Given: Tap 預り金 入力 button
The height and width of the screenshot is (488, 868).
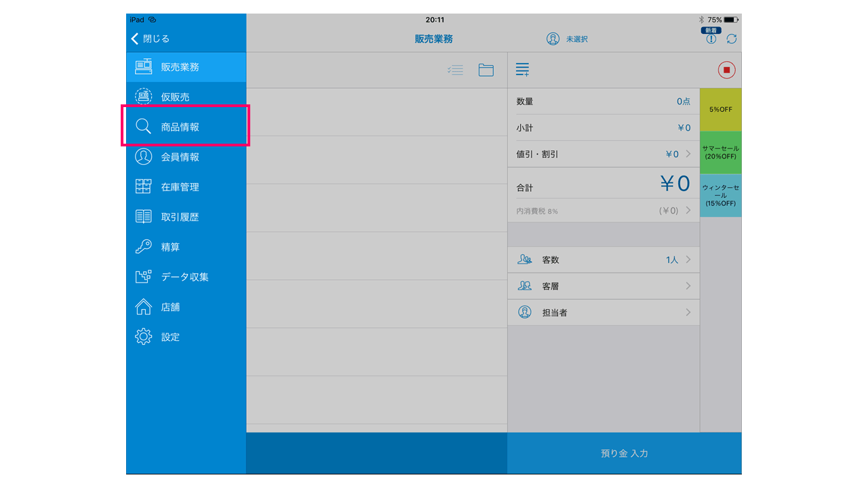Looking at the screenshot, I should coord(625,453).
